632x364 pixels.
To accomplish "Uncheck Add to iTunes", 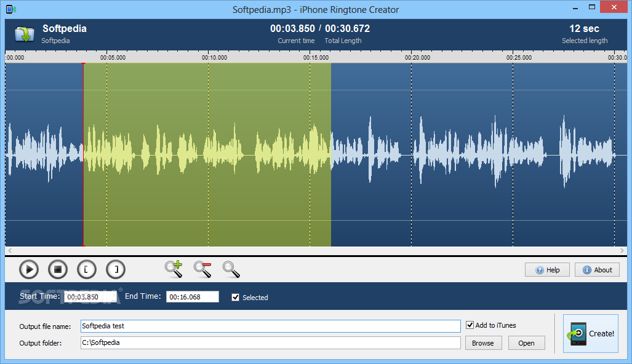I will (x=470, y=325).
